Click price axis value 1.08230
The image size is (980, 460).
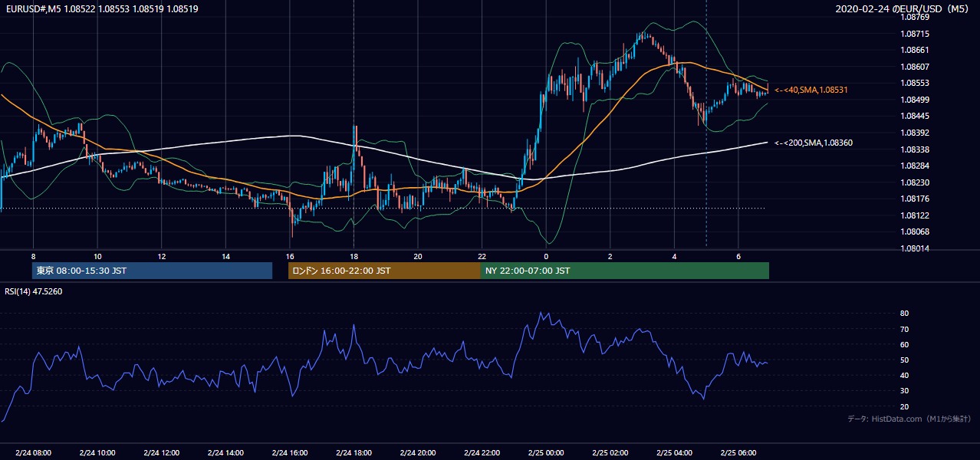[x=916, y=182]
